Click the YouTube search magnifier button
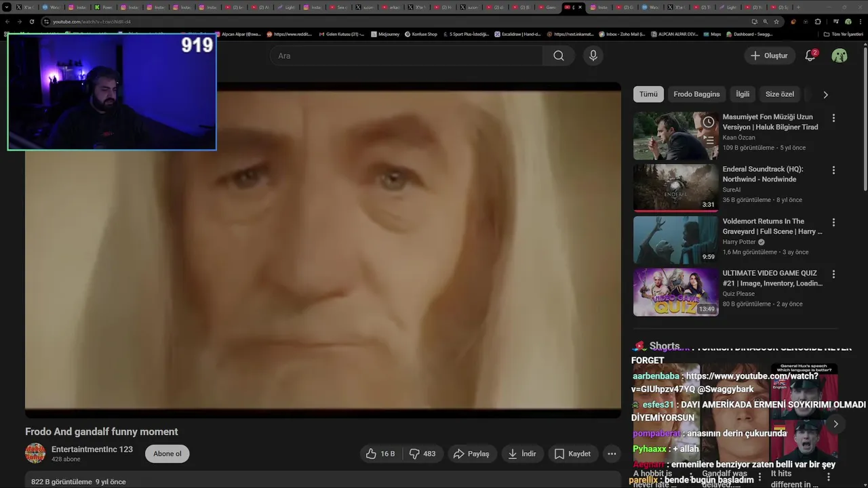Screen dimensions: 868x488 click(559, 56)
